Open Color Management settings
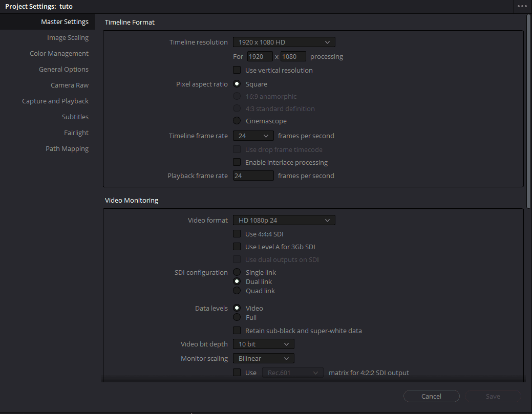Image resolution: width=532 pixels, height=414 pixels. pos(59,54)
